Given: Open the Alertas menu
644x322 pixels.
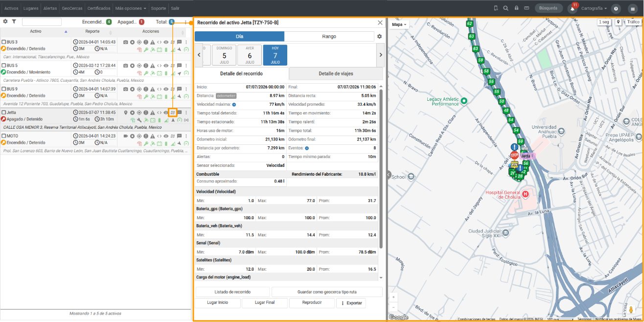Looking at the screenshot, I should point(50,8).
